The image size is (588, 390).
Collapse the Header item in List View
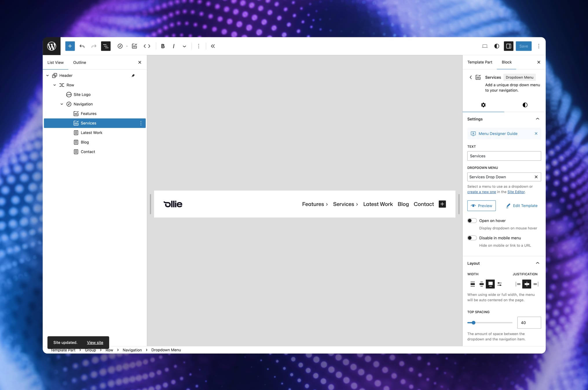click(47, 75)
